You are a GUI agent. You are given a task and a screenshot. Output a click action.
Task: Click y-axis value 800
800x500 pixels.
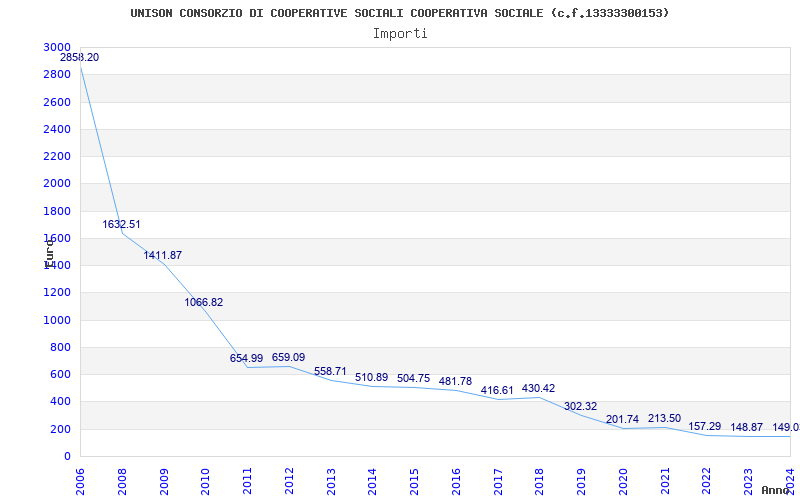(x=61, y=347)
